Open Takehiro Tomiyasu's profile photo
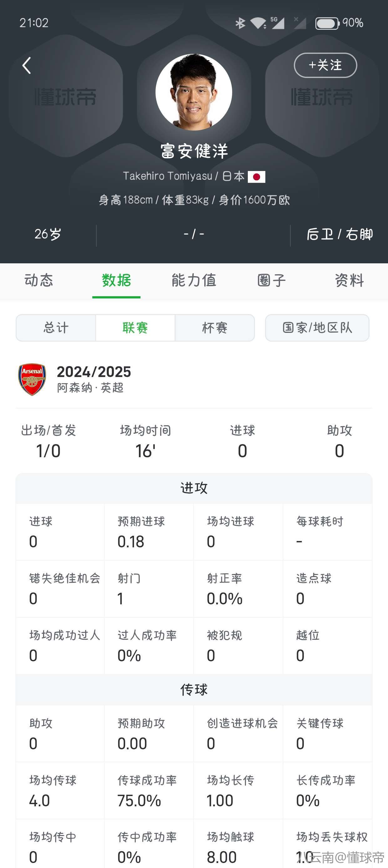 pyautogui.click(x=194, y=92)
